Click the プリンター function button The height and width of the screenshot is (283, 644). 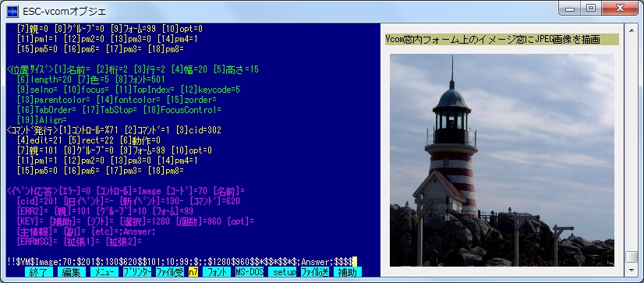click(137, 272)
